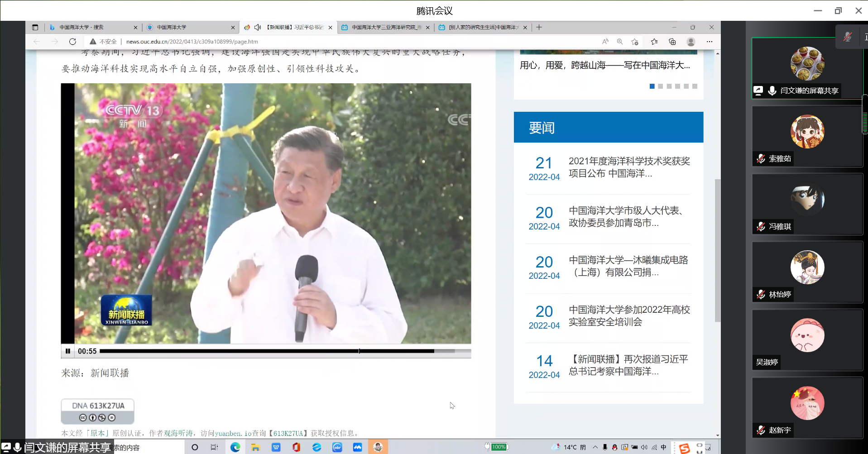The width and height of the screenshot is (868, 454).
Task: Click the zoom magnifier in address bar
Action: (x=620, y=42)
